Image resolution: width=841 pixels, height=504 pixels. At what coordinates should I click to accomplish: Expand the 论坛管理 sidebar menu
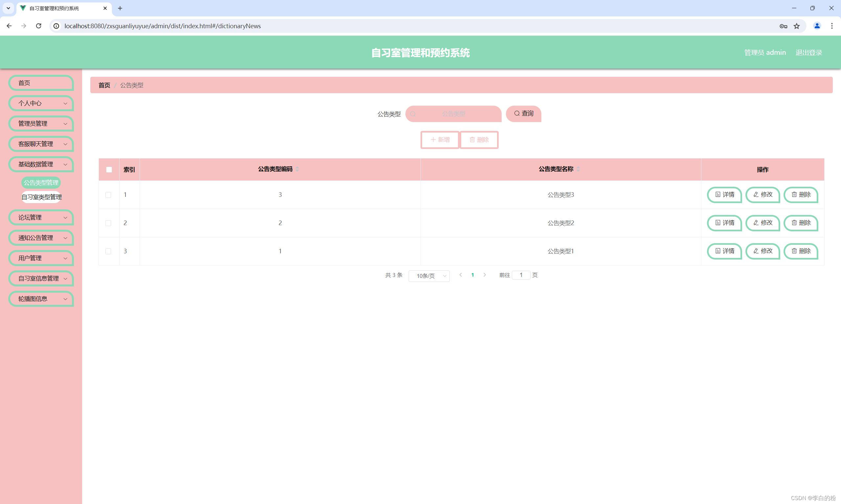(x=41, y=217)
